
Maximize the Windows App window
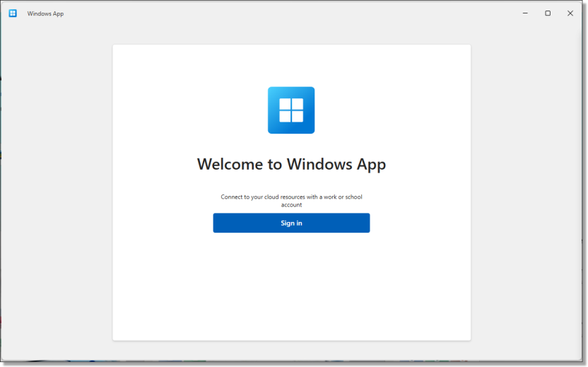pyautogui.click(x=548, y=13)
